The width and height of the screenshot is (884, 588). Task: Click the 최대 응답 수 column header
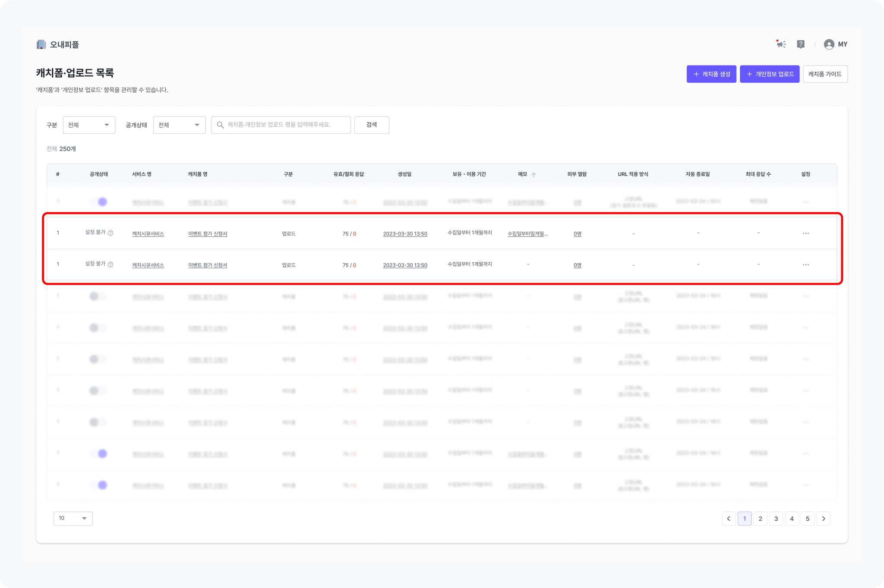pyautogui.click(x=758, y=174)
